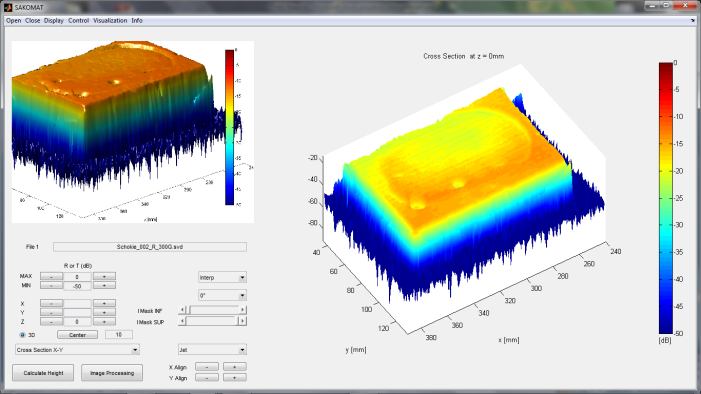Viewport: 701px width, 394px height.
Task: Click the MIN value field showing -50
Action: pyautogui.click(x=77, y=286)
